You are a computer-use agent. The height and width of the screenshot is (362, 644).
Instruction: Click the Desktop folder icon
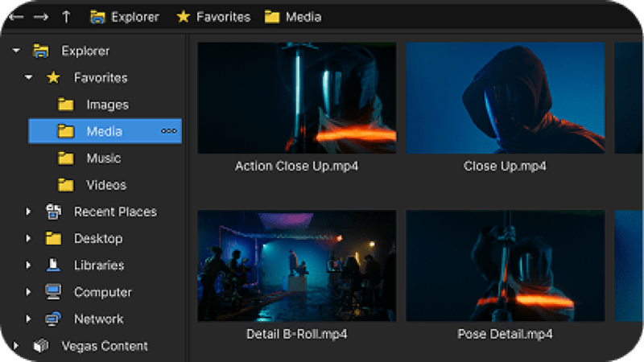coord(53,238)
